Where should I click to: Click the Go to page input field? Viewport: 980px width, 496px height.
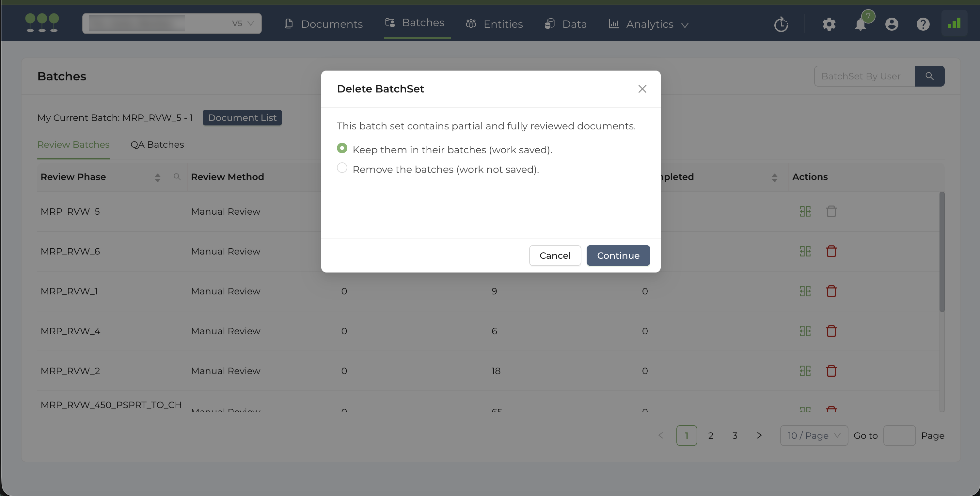tap(899, 436)
